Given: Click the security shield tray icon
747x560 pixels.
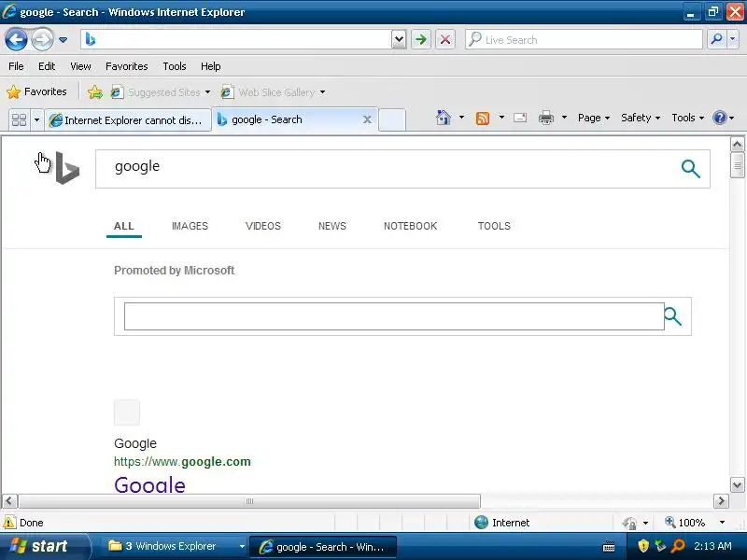Looking at the screenshot, I should click(x=643, y=546).
